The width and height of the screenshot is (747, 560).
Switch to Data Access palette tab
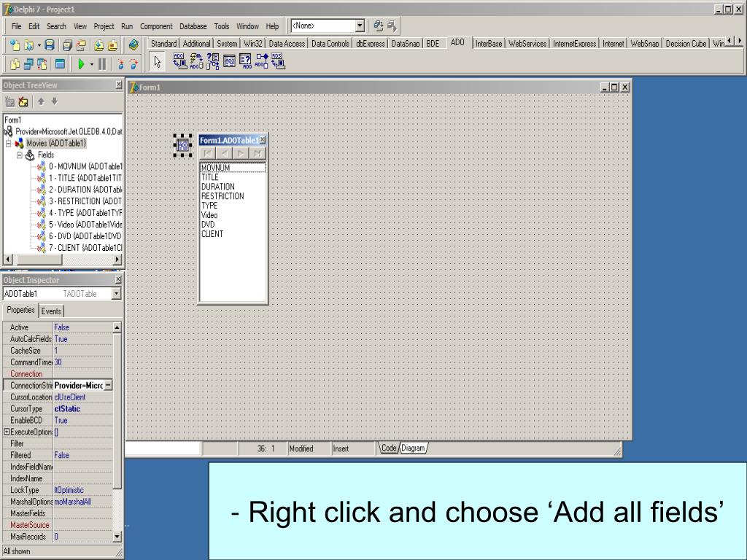pyautogui.click(x=286, y=43)
